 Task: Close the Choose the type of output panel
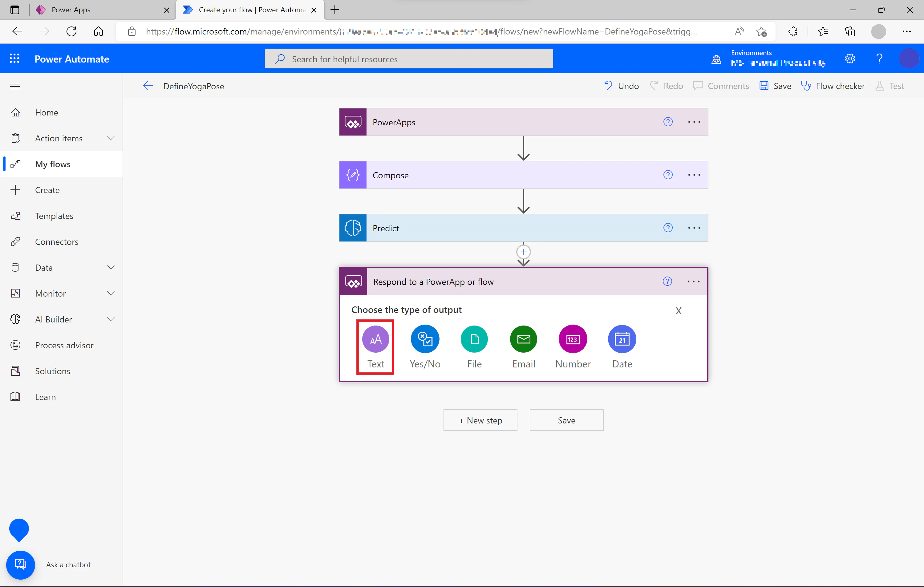(679, 311)
